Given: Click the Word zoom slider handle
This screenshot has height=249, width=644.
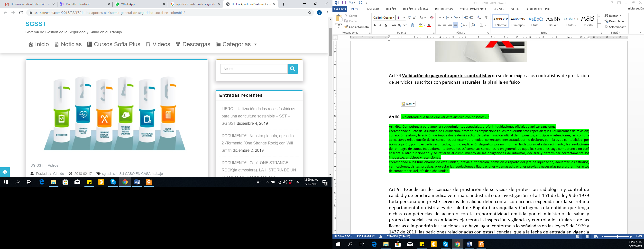Looking at the screenshot, I should tap(617, 237).
